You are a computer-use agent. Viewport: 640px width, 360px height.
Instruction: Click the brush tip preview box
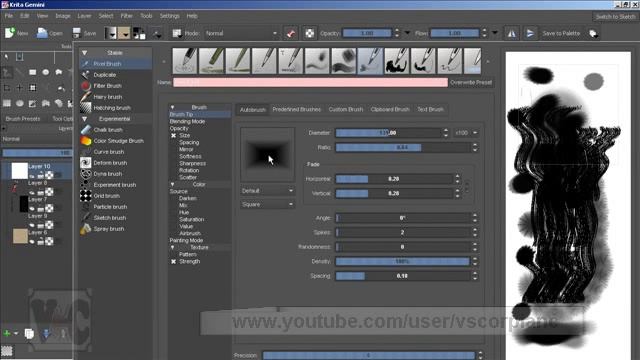pyautogui.click(x=267, y=154)
